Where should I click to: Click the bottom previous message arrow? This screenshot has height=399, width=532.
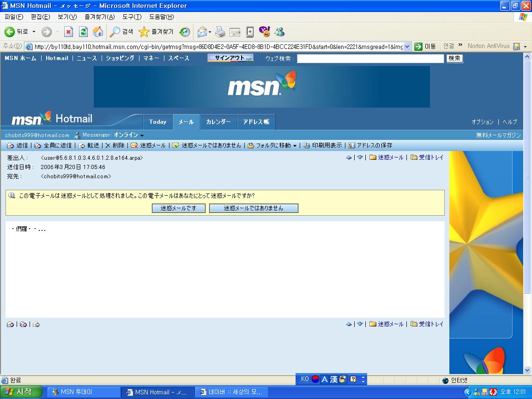click(349, 324)
